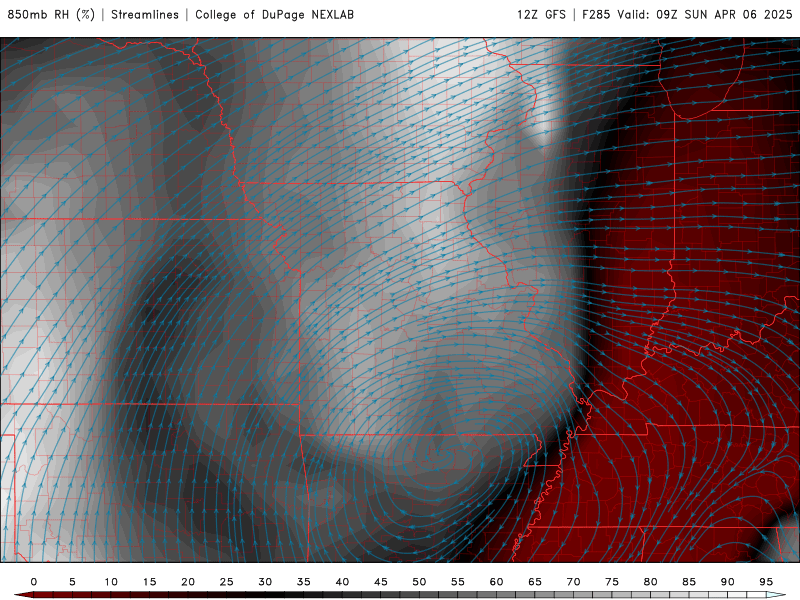Click the "70" value on the color scale
The width and height of the screenshot is (800, 600).
point(573,582)
